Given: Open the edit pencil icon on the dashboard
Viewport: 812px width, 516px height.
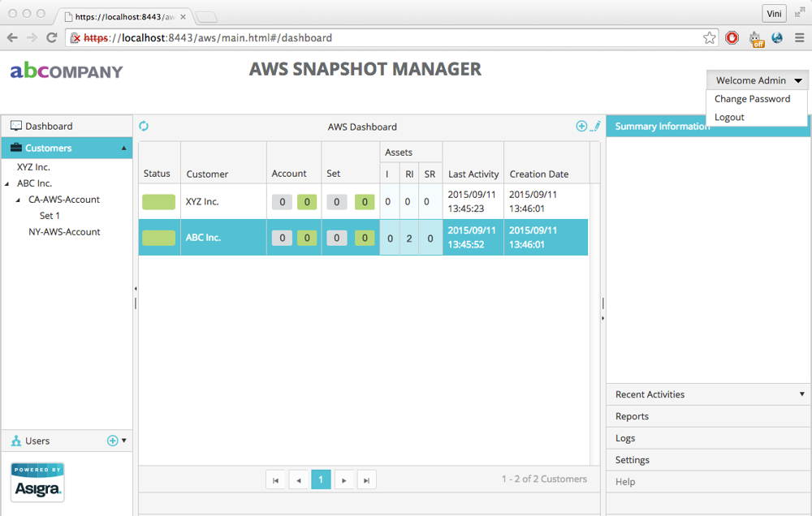Looking at the screenshot, I should point(596,126).
